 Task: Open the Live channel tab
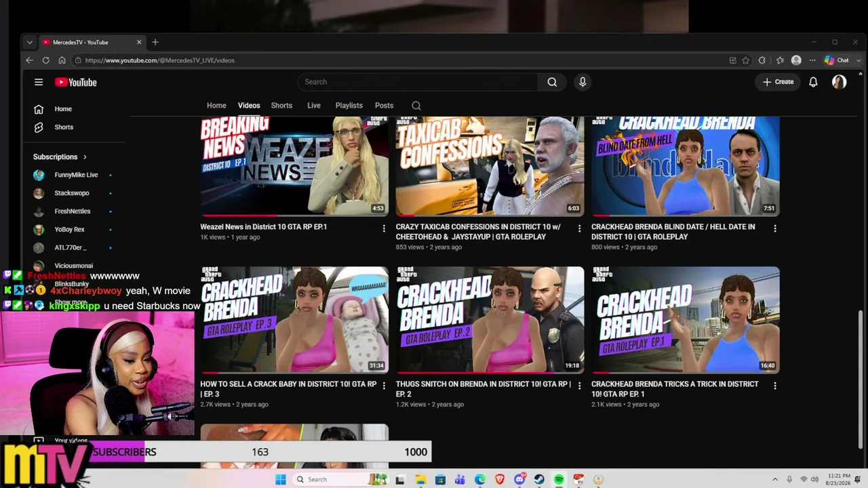pyautogui.click(x=314, y=106)
